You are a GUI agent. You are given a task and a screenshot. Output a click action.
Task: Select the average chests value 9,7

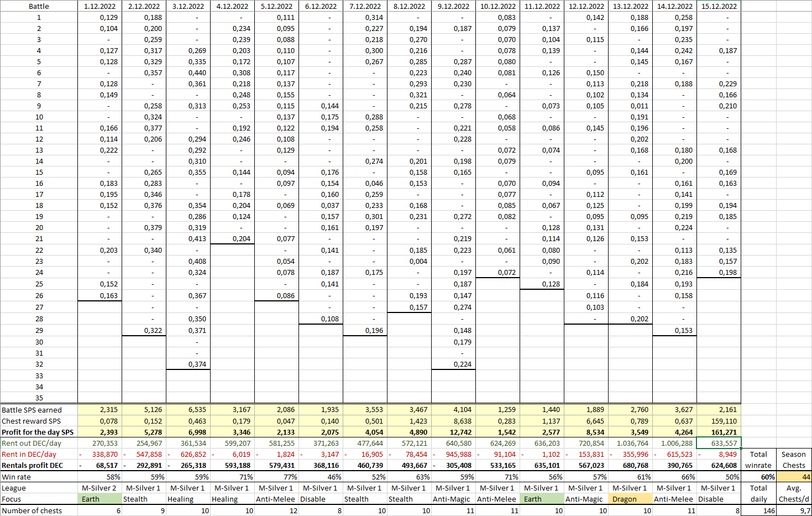click(x=794, y=510)
